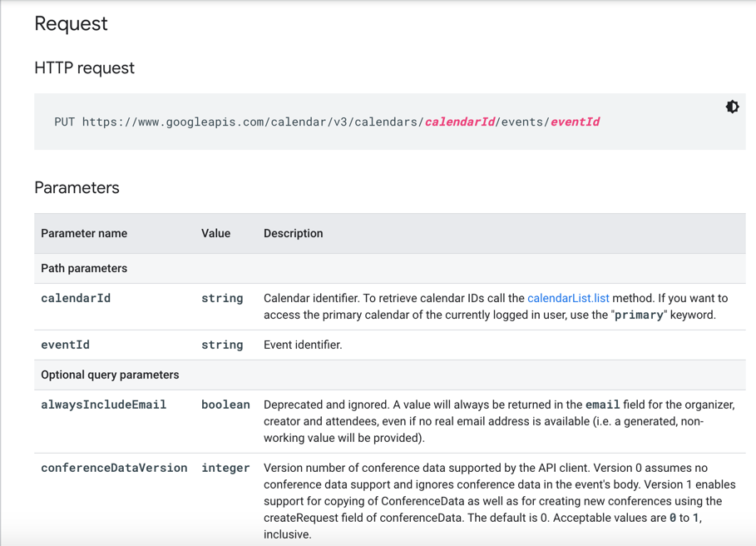
Task: Click the boolean value type
Action: (225, 405)
